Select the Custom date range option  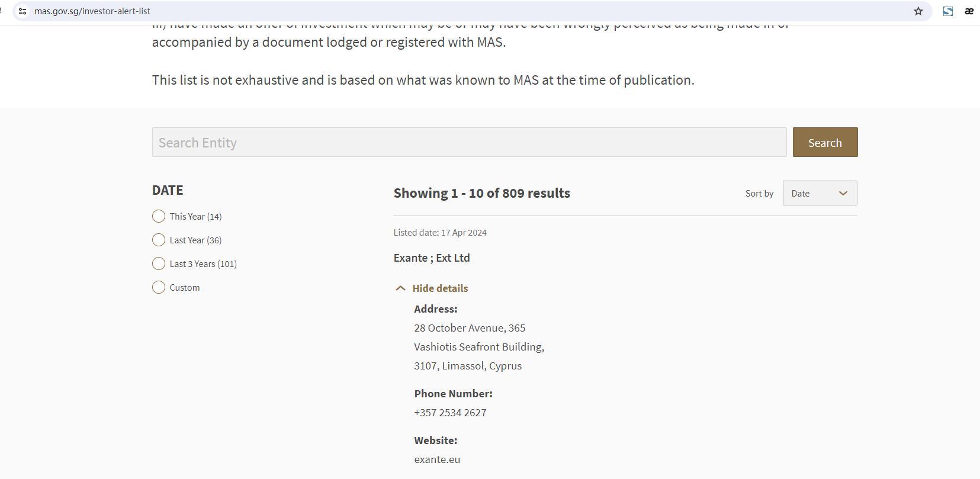point(159,288)
